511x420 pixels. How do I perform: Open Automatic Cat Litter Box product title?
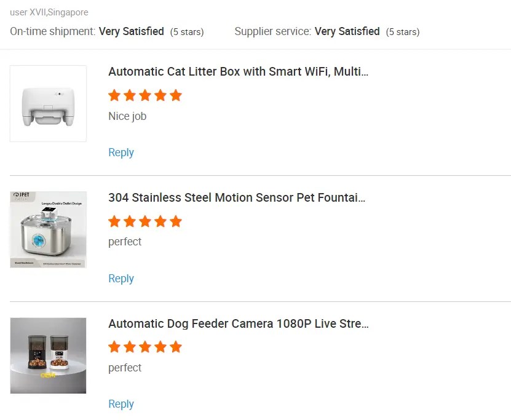[238, 71]
